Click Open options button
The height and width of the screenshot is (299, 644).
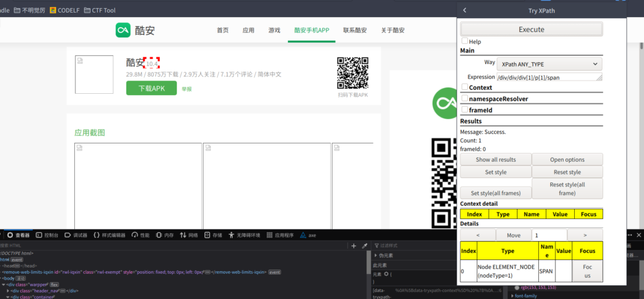point(567,160)
